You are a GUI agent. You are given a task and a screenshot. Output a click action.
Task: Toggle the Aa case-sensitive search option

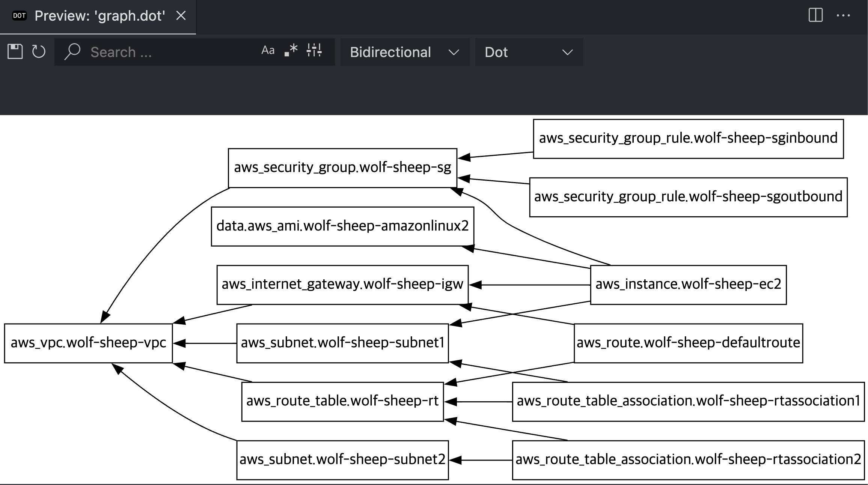point(268,50)
